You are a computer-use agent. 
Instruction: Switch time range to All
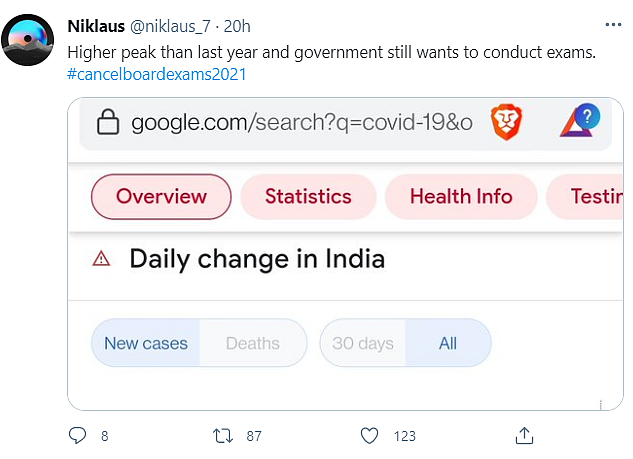[448, 343]
